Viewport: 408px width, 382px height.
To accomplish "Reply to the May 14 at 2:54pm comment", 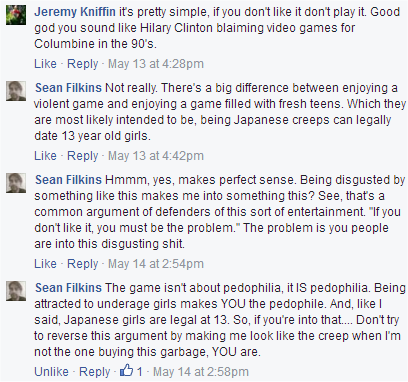I will tap(83, 263).
